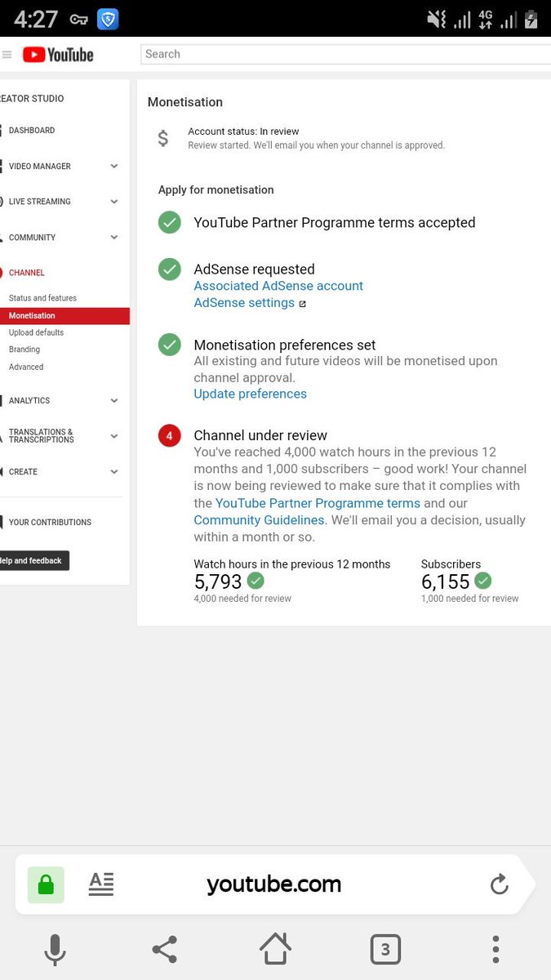551x980 pixels.
Task: Tap the VPN key status icon
Action: 78,19
